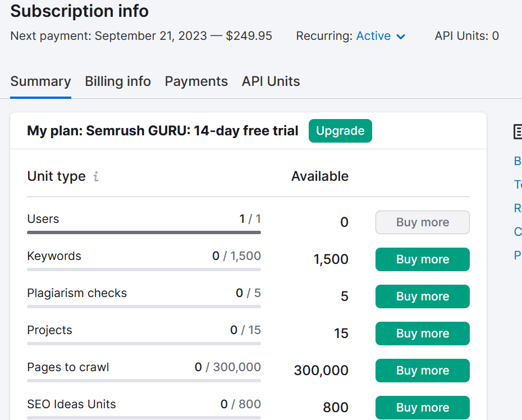This screenshot has width=522, height=420.
Task: Click the 'Keywords' row label
Action: [54, 256]
